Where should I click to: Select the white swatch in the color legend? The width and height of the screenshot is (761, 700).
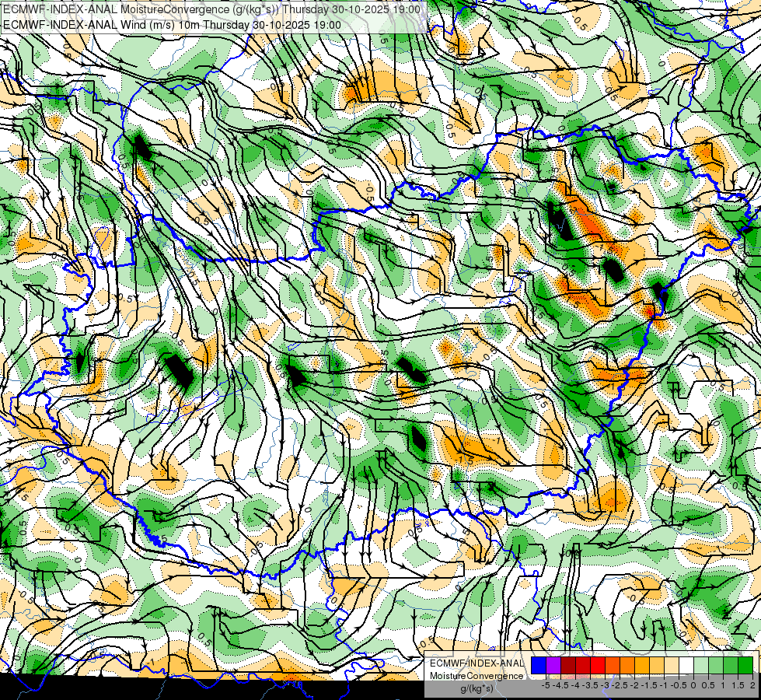pos(686,665)
